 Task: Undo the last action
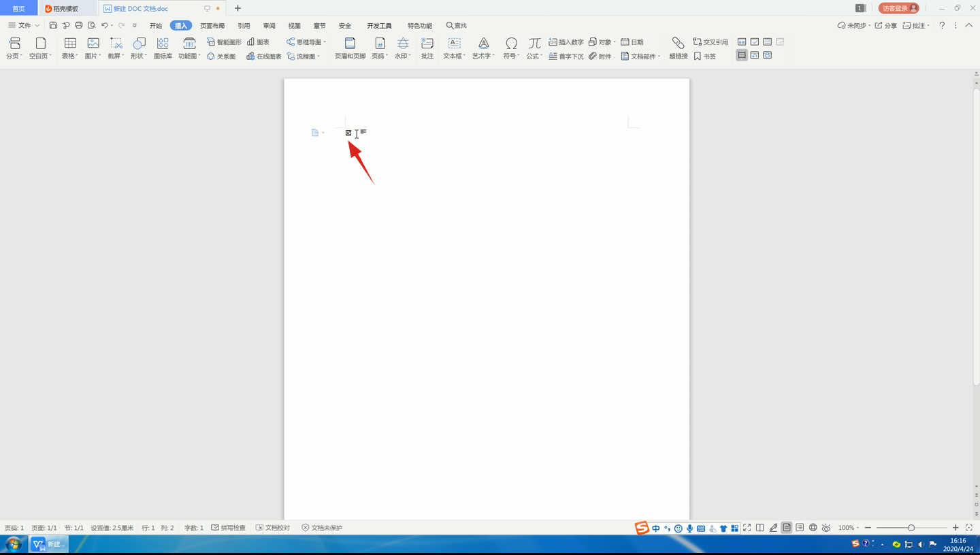click(105, 25)
